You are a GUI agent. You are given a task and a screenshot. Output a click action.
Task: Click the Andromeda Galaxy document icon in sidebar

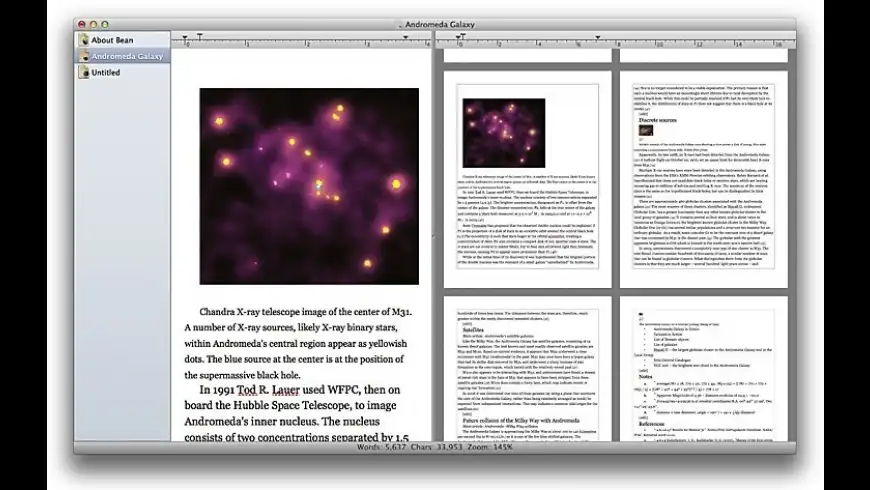coord(83,56)
